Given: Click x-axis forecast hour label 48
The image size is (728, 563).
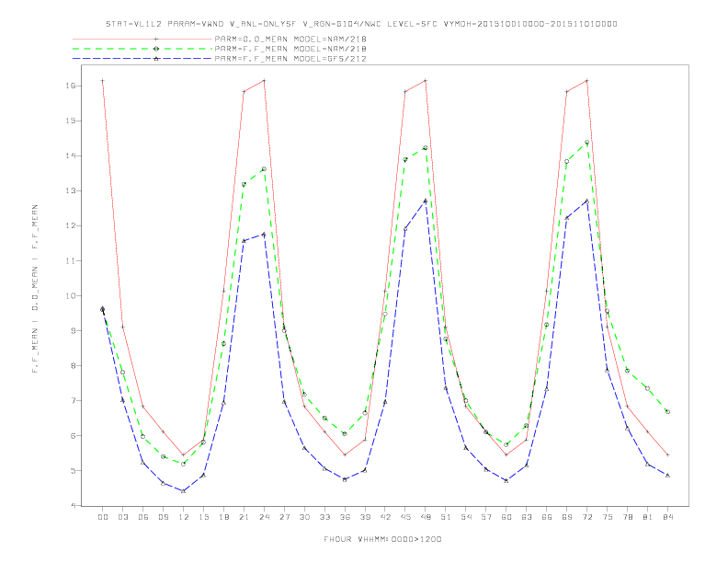Looking at the screenshot, I should click(426, 517).
